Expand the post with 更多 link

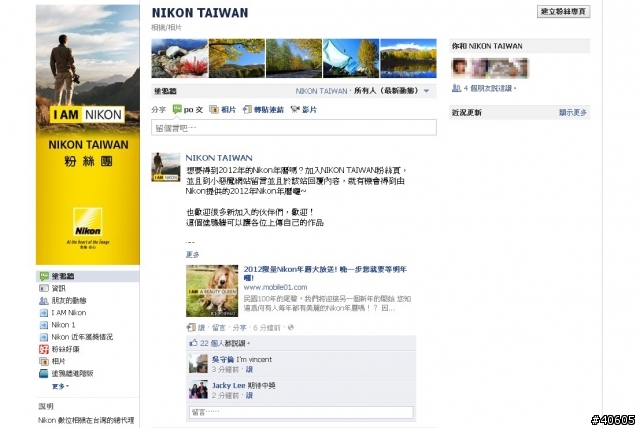click(192, 255)
